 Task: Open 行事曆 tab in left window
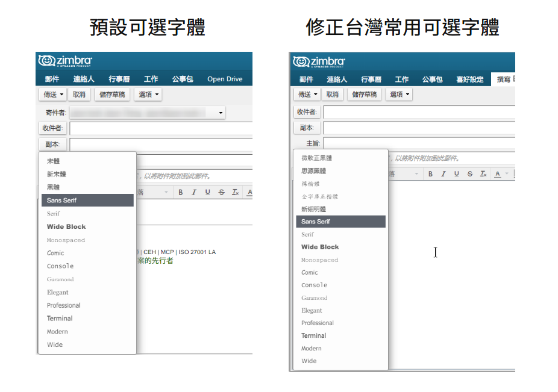click(x=119, y=79)
